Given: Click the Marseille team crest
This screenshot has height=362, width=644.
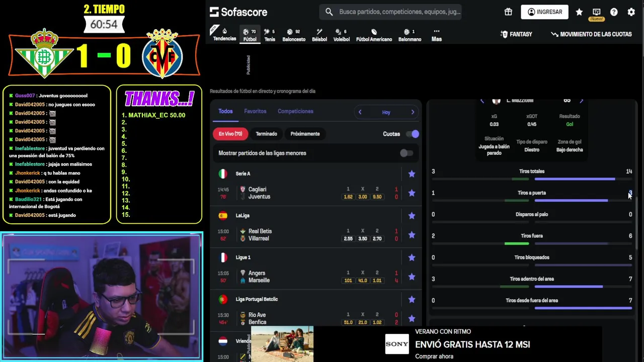Looking at the screenshot, I should [243, 280].
